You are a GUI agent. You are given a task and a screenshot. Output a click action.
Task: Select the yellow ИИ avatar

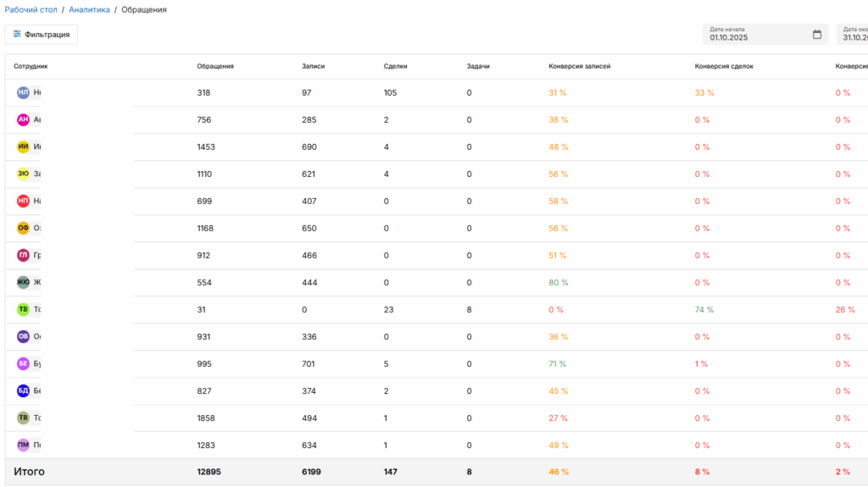[x=23, y=147]
